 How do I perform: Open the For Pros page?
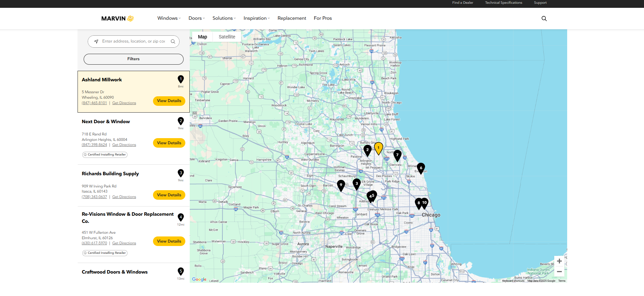click(323, 18)
